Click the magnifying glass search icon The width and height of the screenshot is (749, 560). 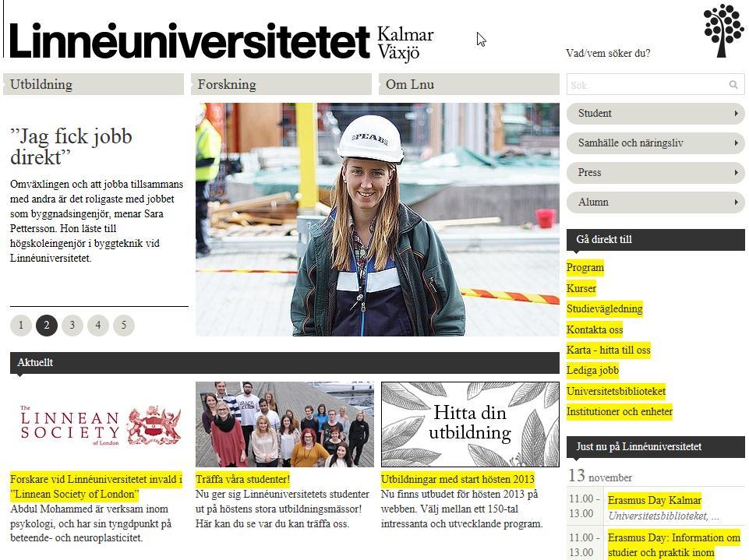pos(733,85)
